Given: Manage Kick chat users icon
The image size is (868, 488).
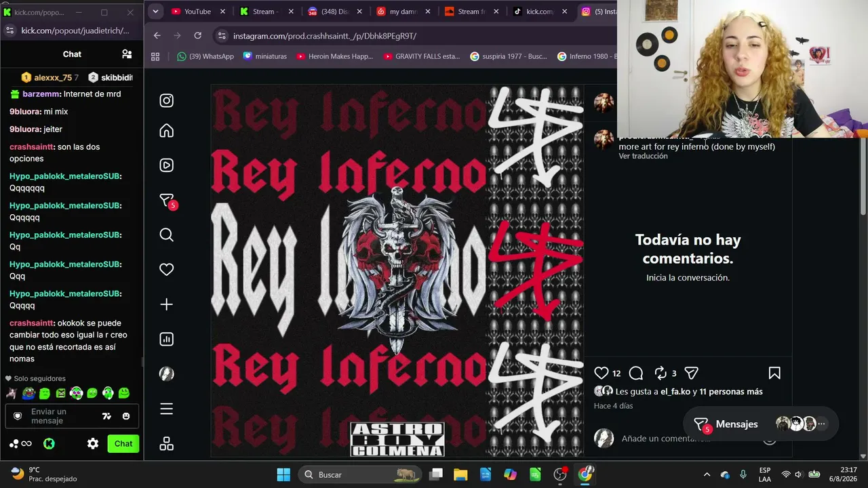Looking at the screenshot, I should (127, 54).
